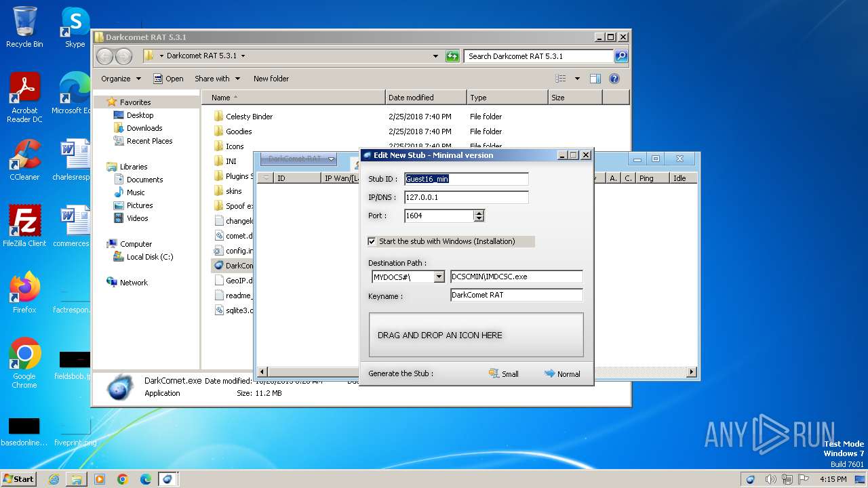Screen dimensions: 868x488
Task: Click the Start button
Action: 19,479
